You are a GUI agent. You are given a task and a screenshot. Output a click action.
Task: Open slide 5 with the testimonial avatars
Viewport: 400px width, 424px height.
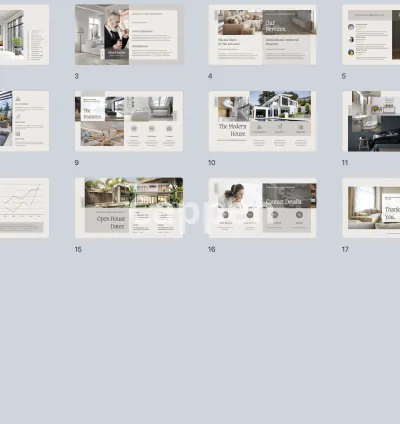tap(371, 35)
